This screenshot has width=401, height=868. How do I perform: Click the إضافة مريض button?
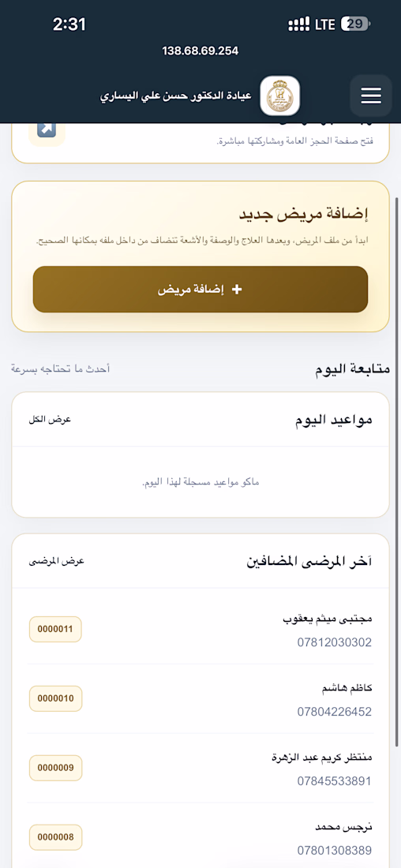click(200, 290)
